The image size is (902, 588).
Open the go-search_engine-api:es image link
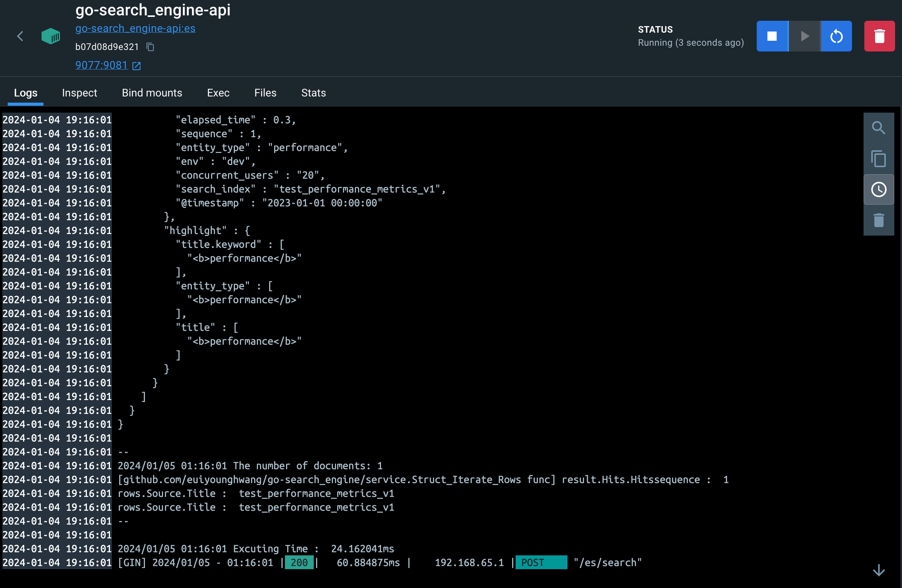coord(135,28)
